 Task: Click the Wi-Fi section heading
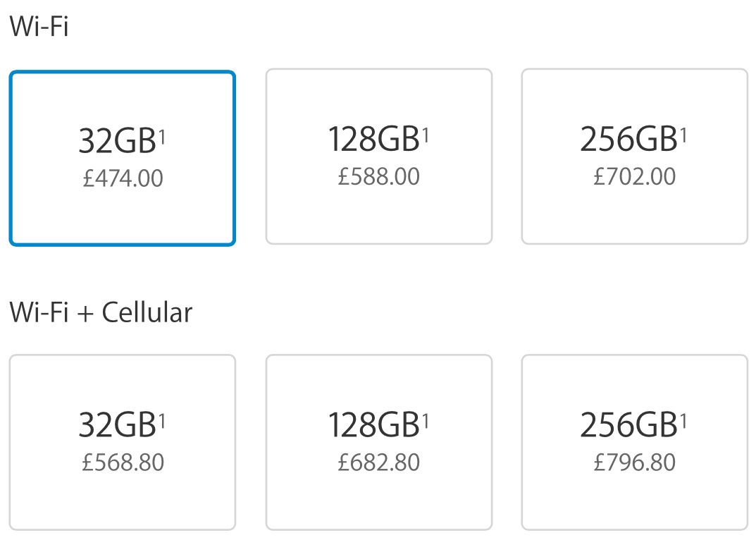pyautogui.click(x=39, y=27)
